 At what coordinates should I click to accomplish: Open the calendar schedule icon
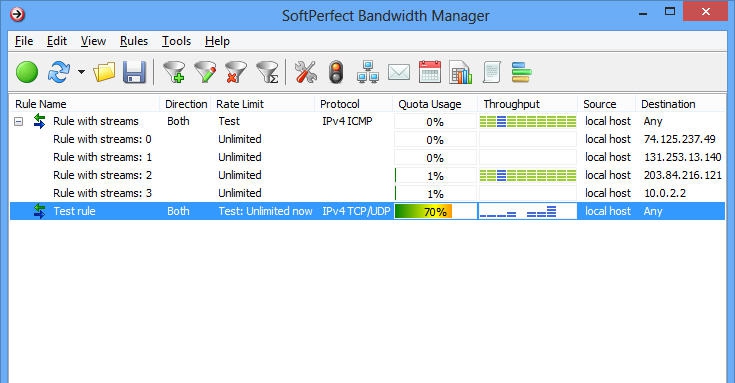pyautogui.click(x=430, y=73)
